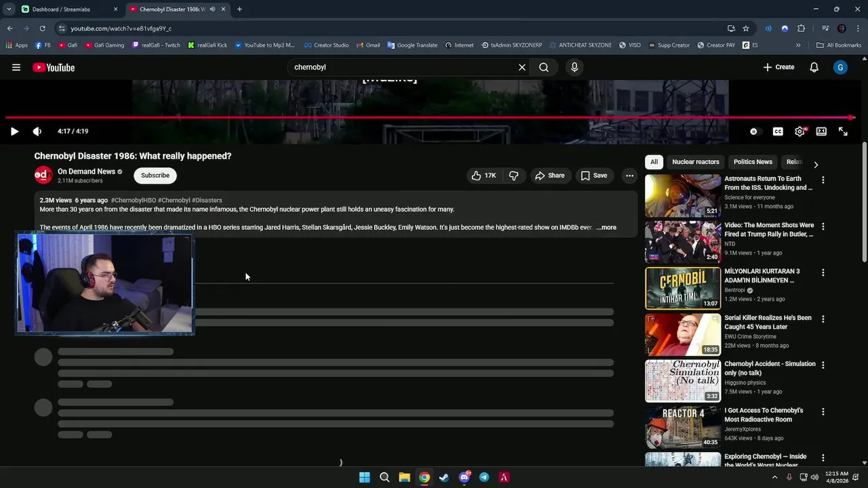Show hidden system tray icons

774,477
